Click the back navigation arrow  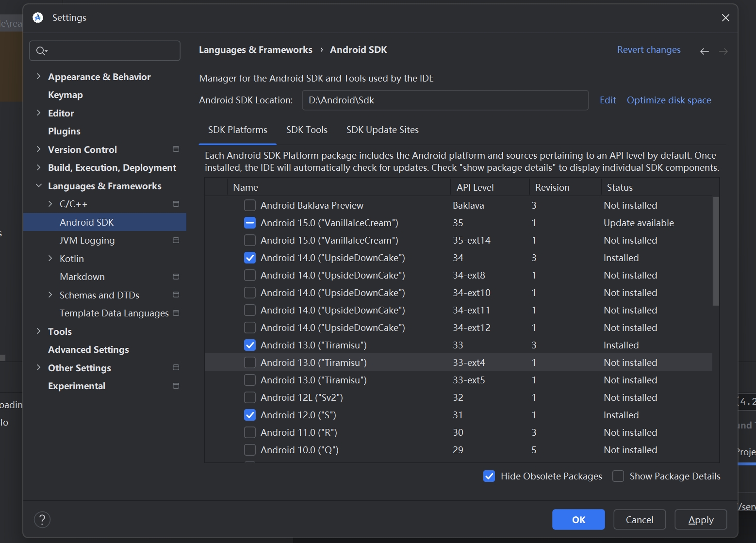tap(704, 51)
